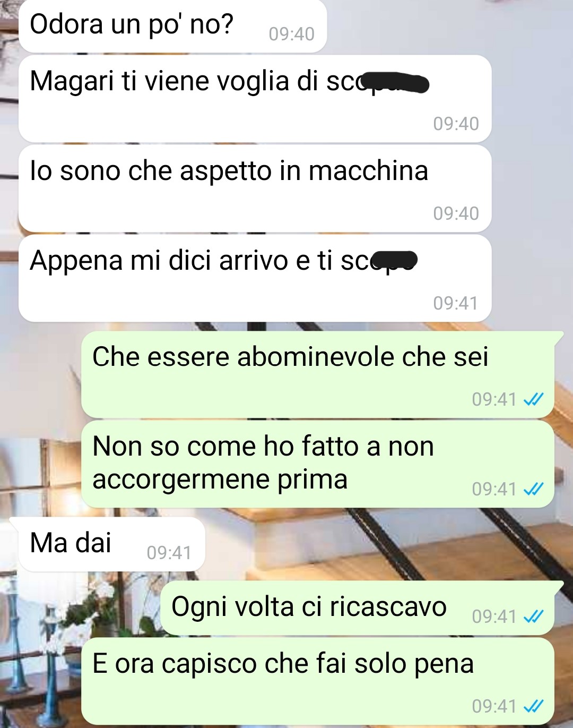This screenshot has height=728, width=573.
Task: Tap the blacked-out word in 'voglia di sc' message
Action: click(x=398, y=83)
